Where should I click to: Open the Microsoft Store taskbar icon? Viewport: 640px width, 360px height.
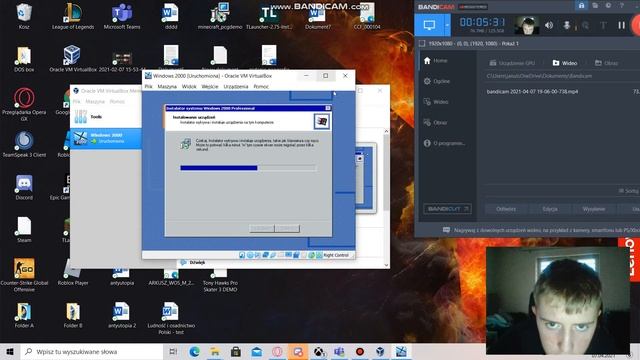point(236,351)
